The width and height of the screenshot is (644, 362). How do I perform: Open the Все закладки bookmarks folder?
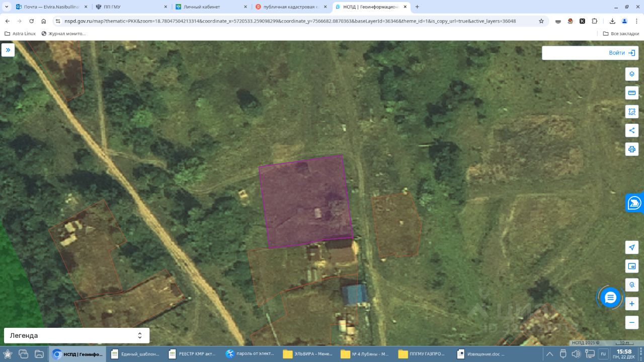click(621, 34)
